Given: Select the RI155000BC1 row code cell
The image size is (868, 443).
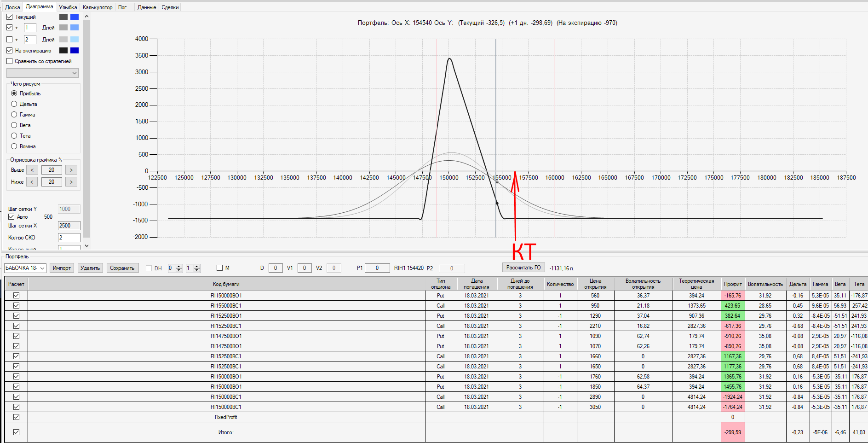Looking at the screenshot, I should [226, 306].
